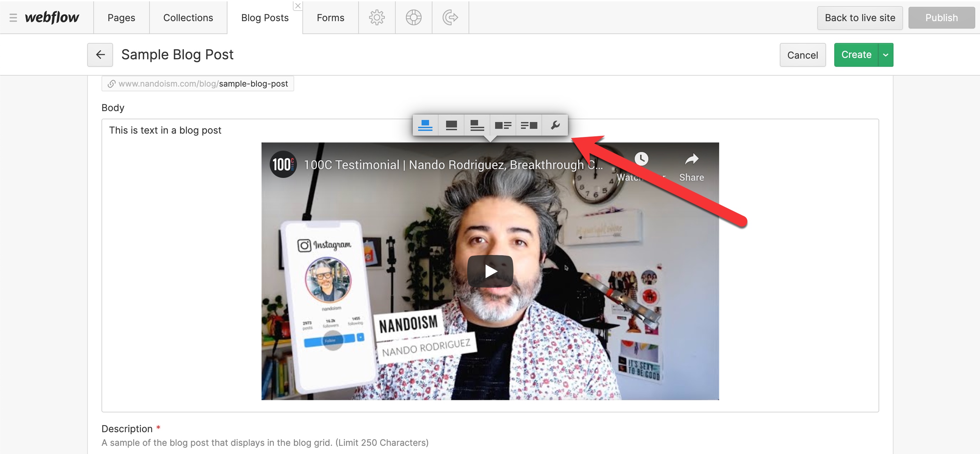Set video alignment to centered
The height and width of the screenshot is (454, 980).
coord(425,125)
